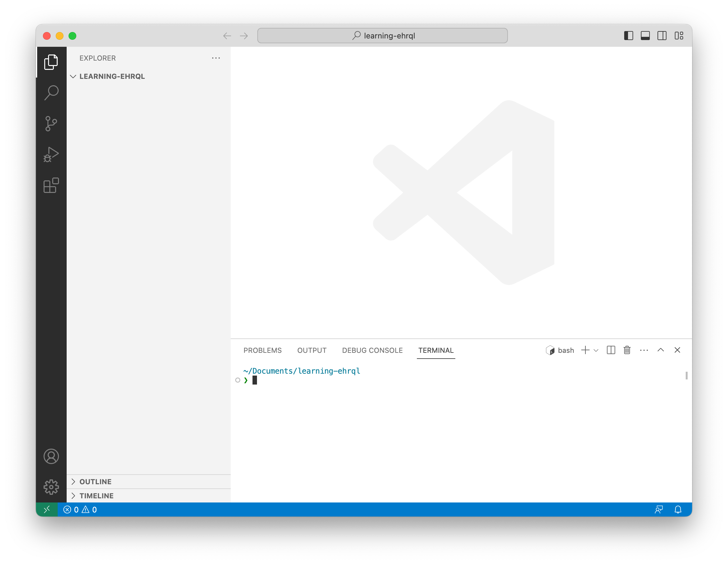This screenshot has height=564, width=728.
Task: Show notifications via the bell icon
Action: point(678,509)
